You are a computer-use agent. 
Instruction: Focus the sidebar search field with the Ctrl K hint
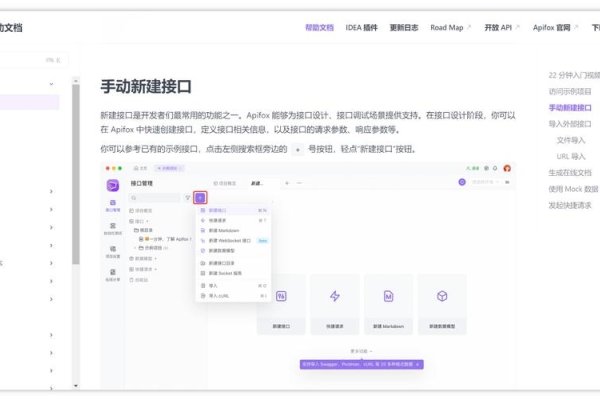pyautogui.click(x=34, y=60)
